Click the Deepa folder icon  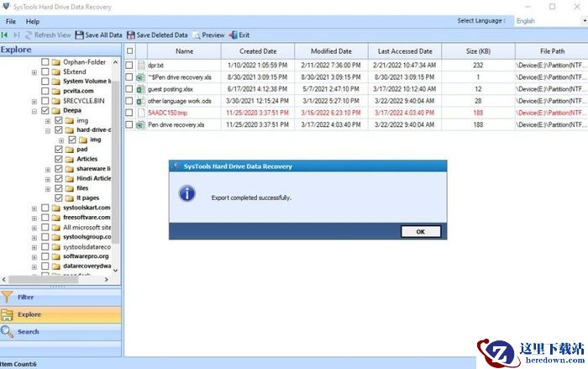(56, 110)
